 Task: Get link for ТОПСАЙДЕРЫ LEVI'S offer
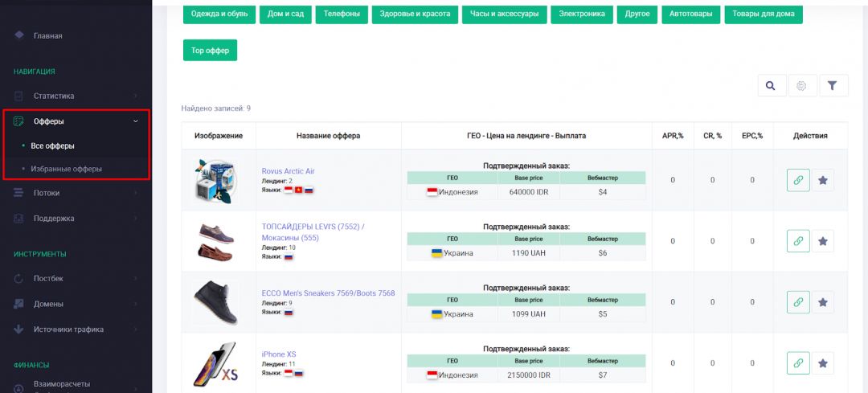click(x=798, y=241)
